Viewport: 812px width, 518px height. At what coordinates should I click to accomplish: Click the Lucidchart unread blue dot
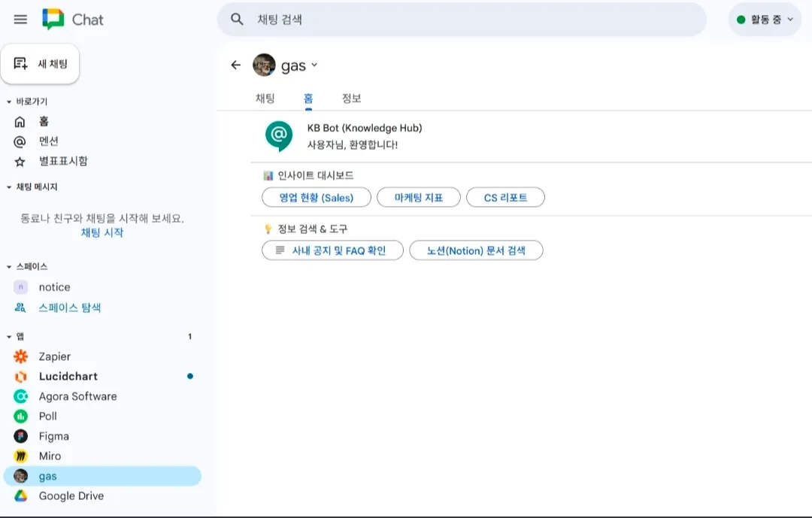tap(190, 376)
